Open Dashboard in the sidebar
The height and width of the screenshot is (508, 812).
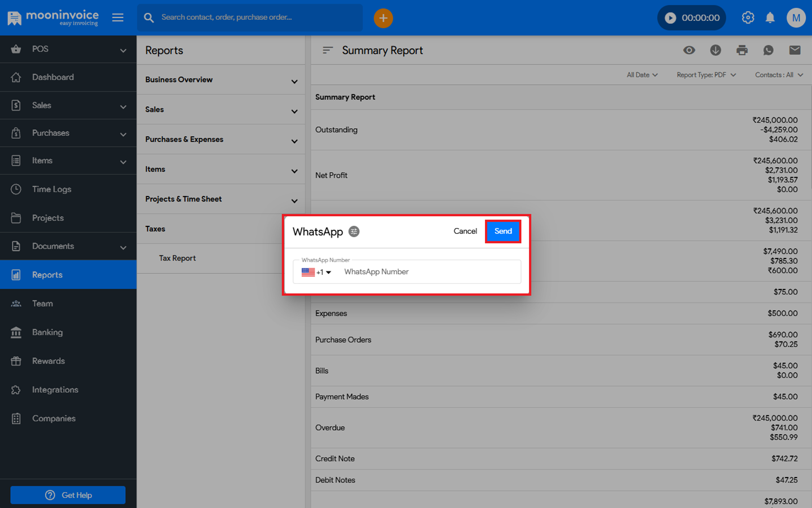tap(53, 77)
